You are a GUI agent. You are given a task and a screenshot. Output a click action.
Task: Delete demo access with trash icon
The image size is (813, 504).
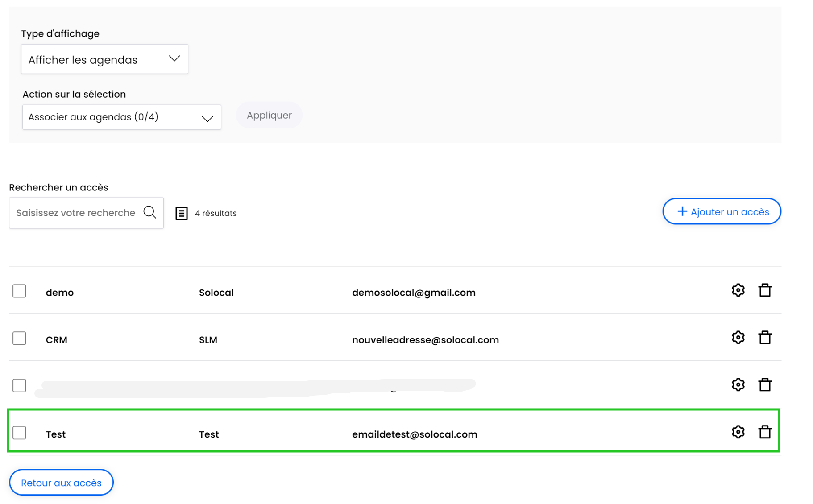click(x=765, y=290)
